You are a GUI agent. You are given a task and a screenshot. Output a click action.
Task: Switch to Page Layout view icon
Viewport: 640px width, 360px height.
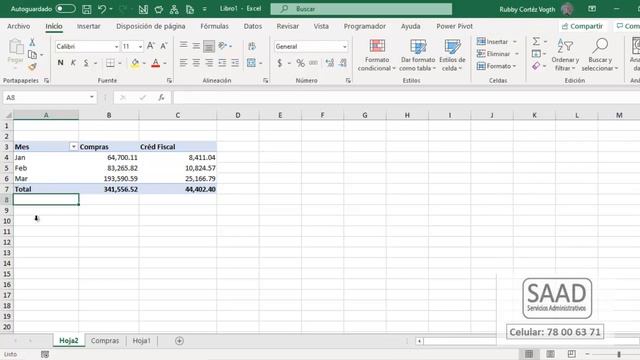pos(550,354)
